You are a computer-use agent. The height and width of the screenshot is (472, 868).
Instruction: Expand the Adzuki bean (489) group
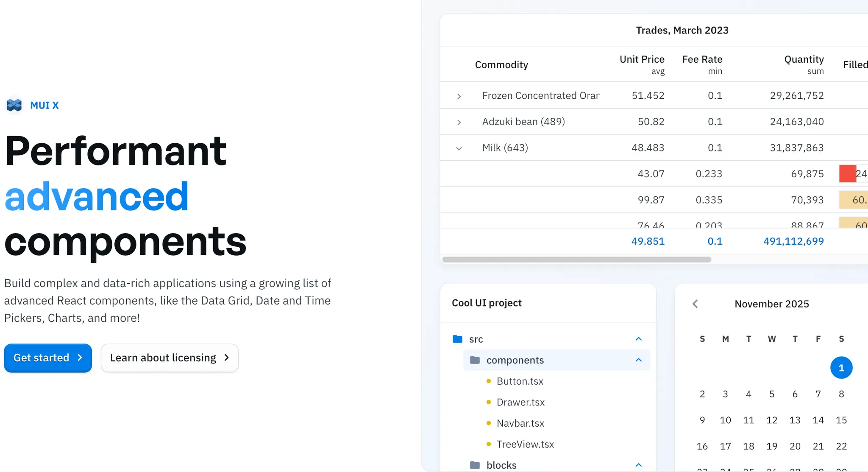pyautogui.click(x=459, y=122)
